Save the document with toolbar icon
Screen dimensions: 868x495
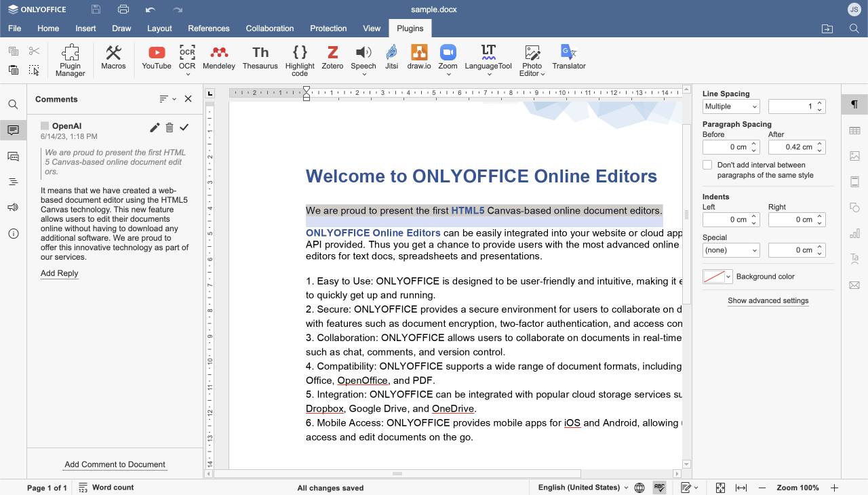96,9
